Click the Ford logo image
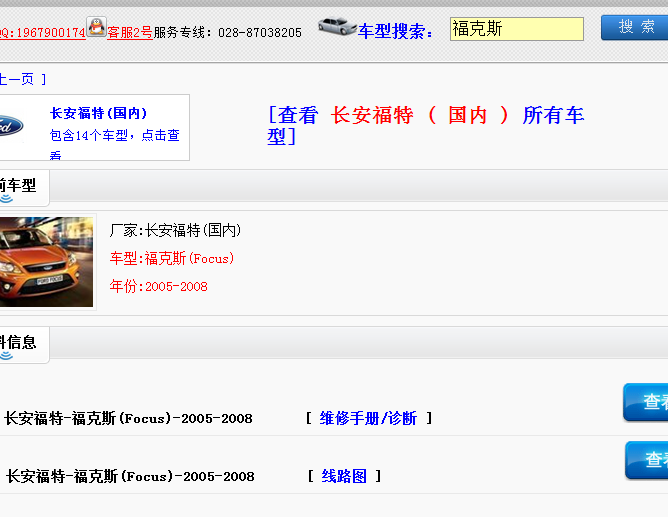 click(11, 126)
